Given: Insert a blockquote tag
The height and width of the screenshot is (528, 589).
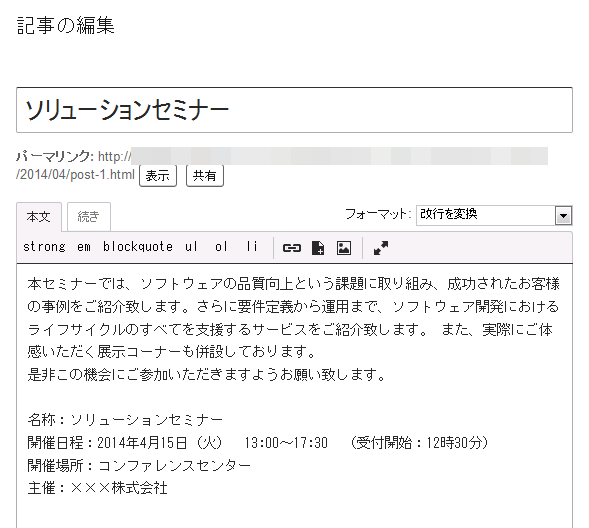Looking at the screenshot, I should click(138, 247).
